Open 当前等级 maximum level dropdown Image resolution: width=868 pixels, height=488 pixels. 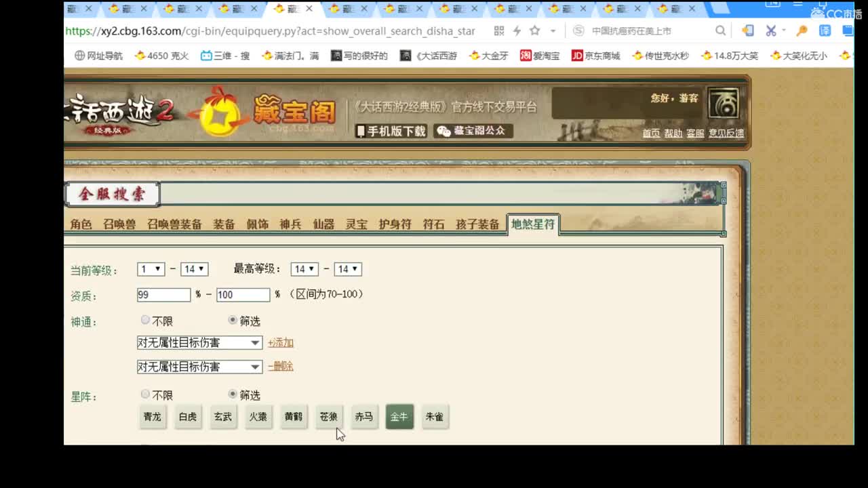[x=194, y=269]
